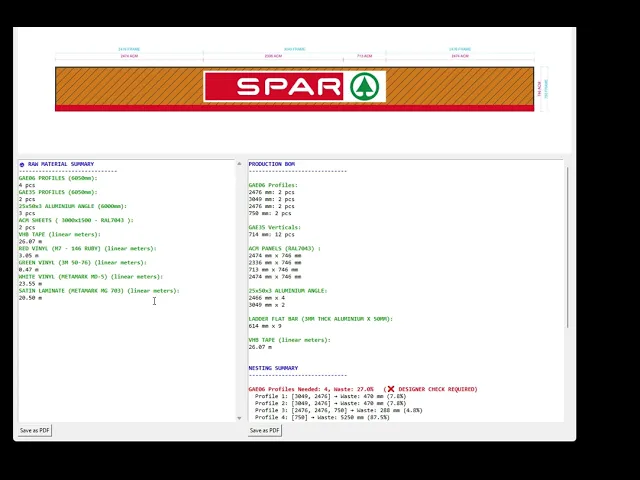Click the '20.50 m' value
This screenshot has width=640, height=480.
(x=30, y=298)
